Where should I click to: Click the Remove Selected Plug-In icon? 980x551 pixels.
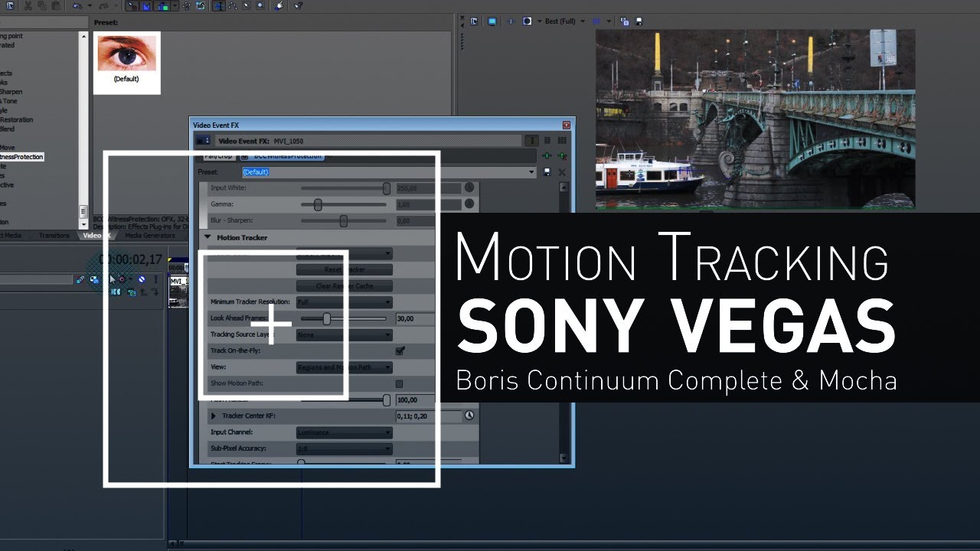tap(561, 156)
